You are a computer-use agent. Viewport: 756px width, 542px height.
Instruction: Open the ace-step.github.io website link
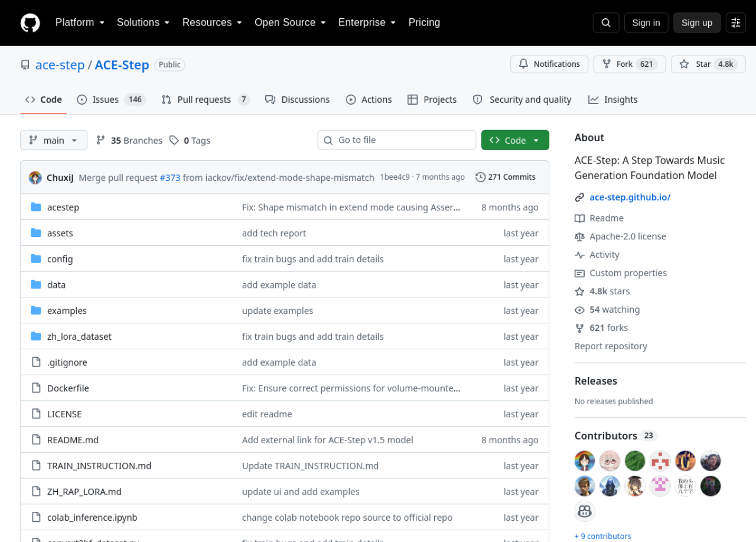[x=630, y=197]
